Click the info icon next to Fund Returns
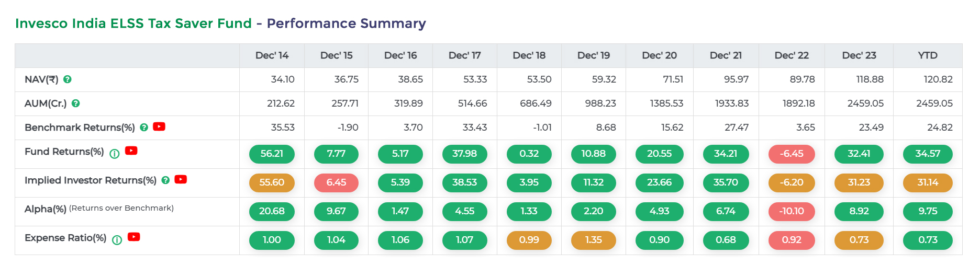The height and width of the screenshot is (265, 980). click(x=115, y=153)
